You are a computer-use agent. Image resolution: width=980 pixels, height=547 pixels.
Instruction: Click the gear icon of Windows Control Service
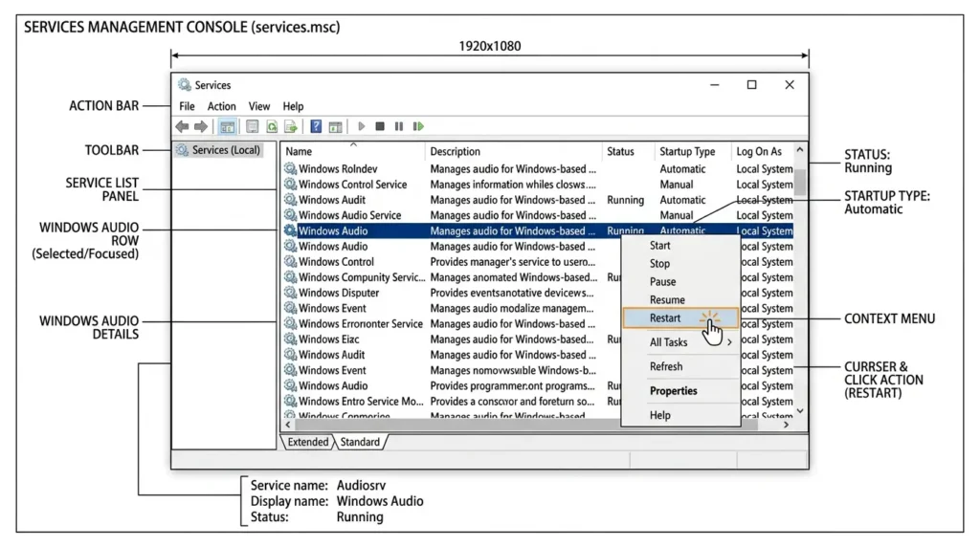290,185
